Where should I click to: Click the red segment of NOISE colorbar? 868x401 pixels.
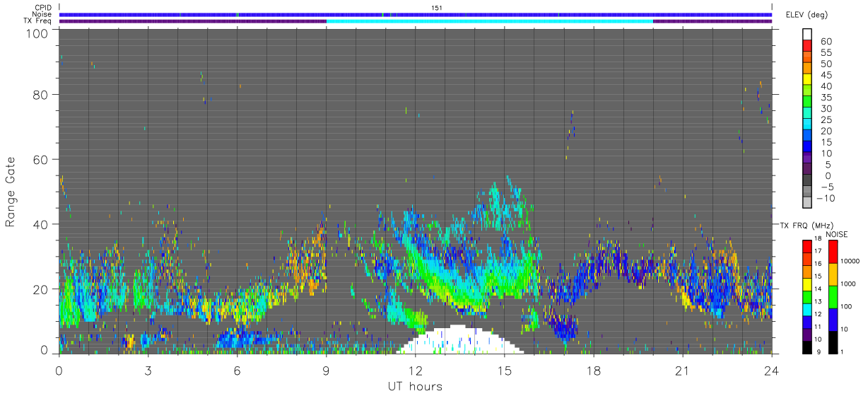834,251
